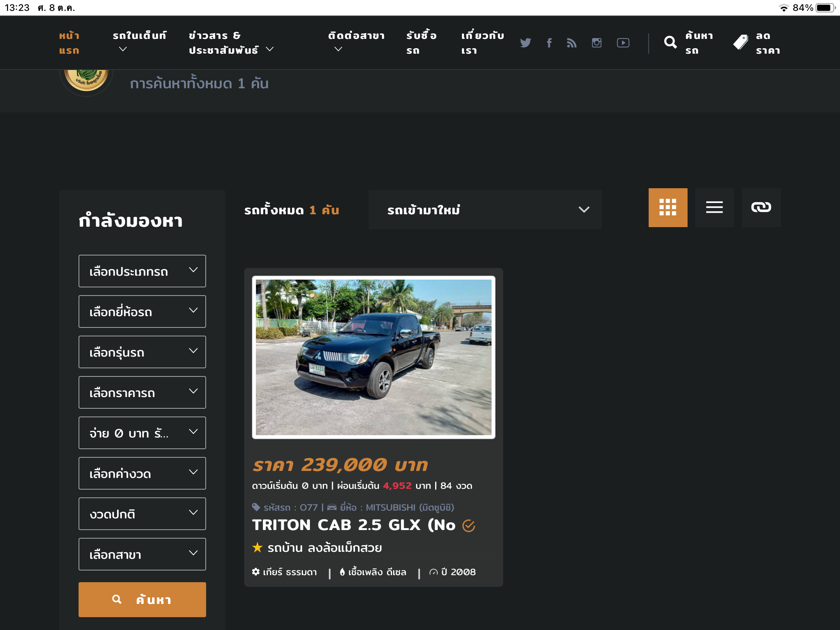Click the RSS feed icon

pyautogui.click(x=571, y=43)
